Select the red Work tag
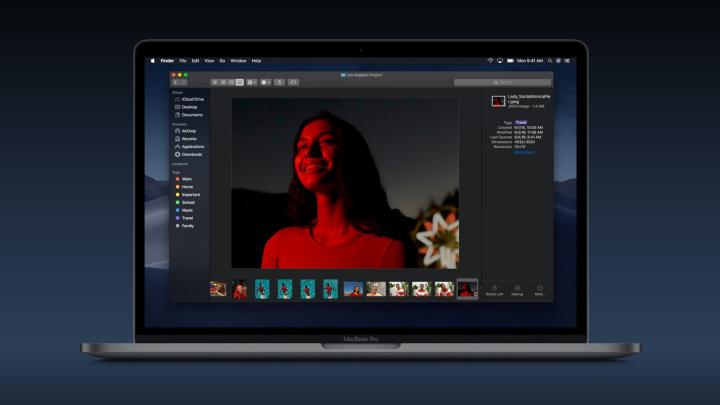720x405 pixels. (184, 179)
